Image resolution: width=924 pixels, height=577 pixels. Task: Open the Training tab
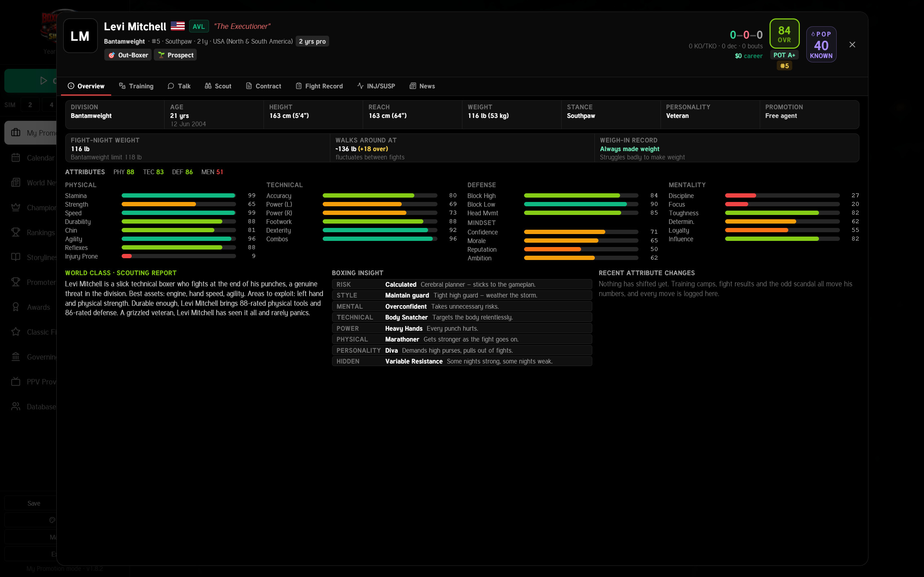point(136,86)
